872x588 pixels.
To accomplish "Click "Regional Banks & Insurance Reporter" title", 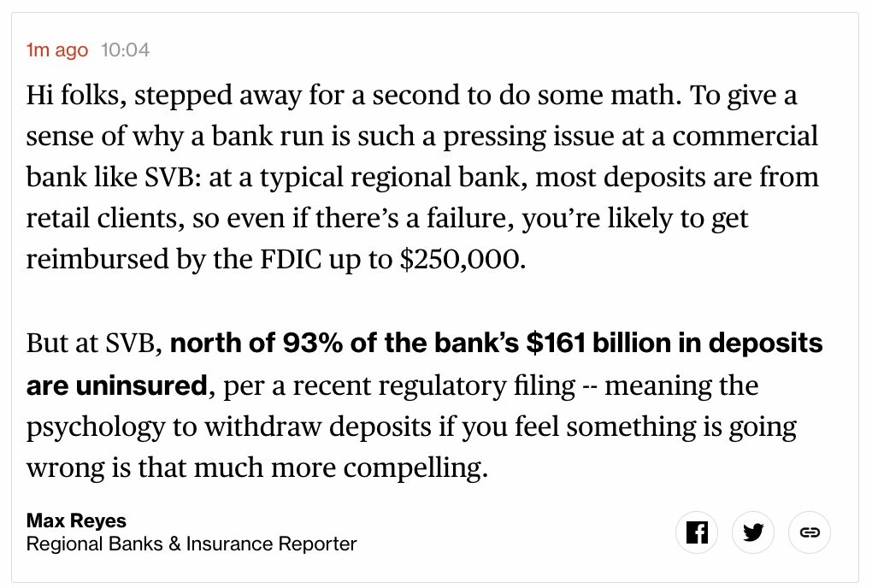I will [x=191, y=544].
